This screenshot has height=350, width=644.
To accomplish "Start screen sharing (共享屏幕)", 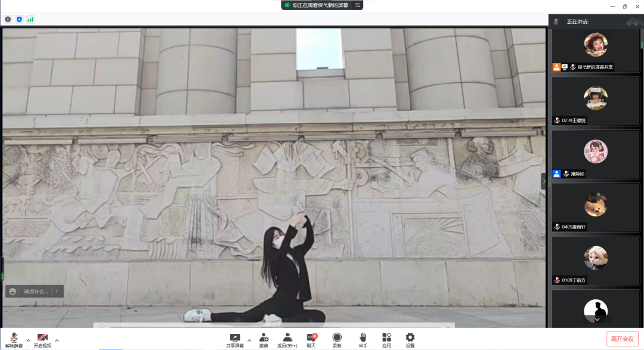I will tap(235, 339).
